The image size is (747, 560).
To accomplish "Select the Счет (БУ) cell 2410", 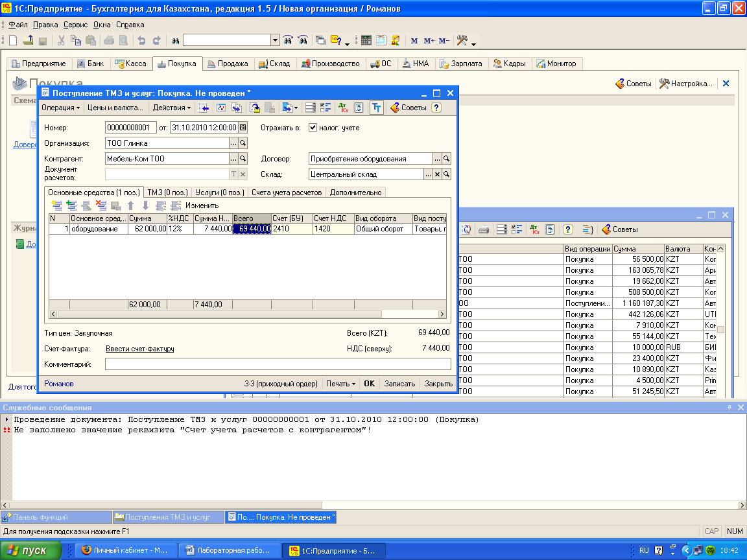I will pyautogui.click(x=292, y=229).
